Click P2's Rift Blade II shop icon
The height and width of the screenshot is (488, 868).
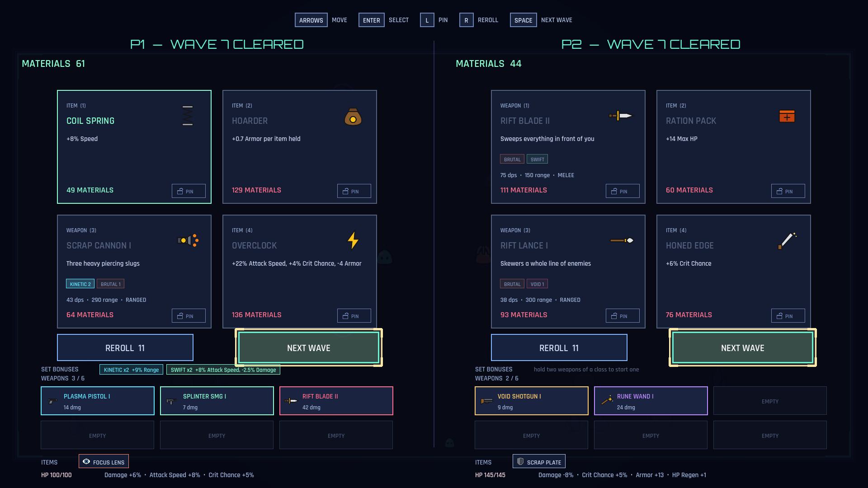[621, 116]
